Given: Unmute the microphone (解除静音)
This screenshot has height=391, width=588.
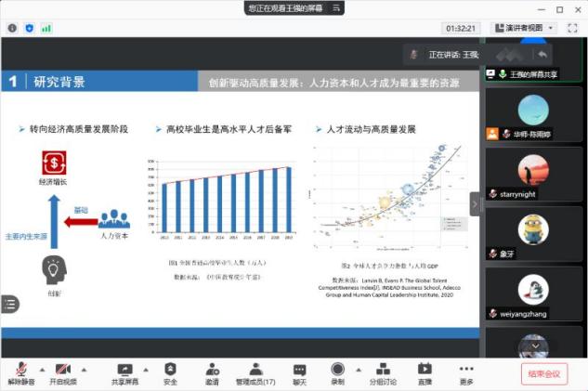Looking at the screenshot, I should (x=20, y=371).
